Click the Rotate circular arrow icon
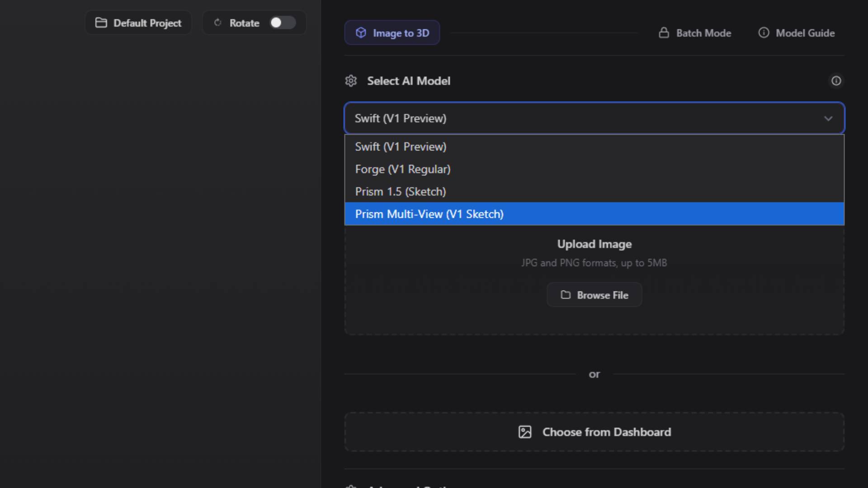868x488 pixels. 218,23
